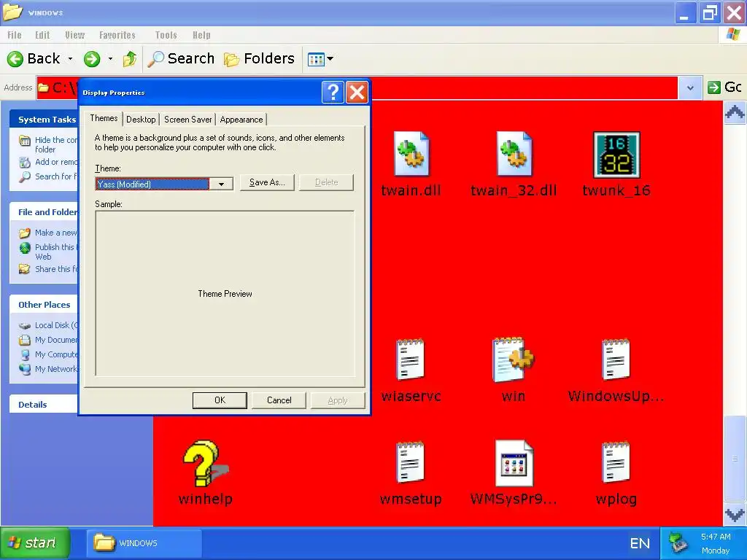Click the Search for files magnifier icon
747x560 pixels.
pos(25,176)
